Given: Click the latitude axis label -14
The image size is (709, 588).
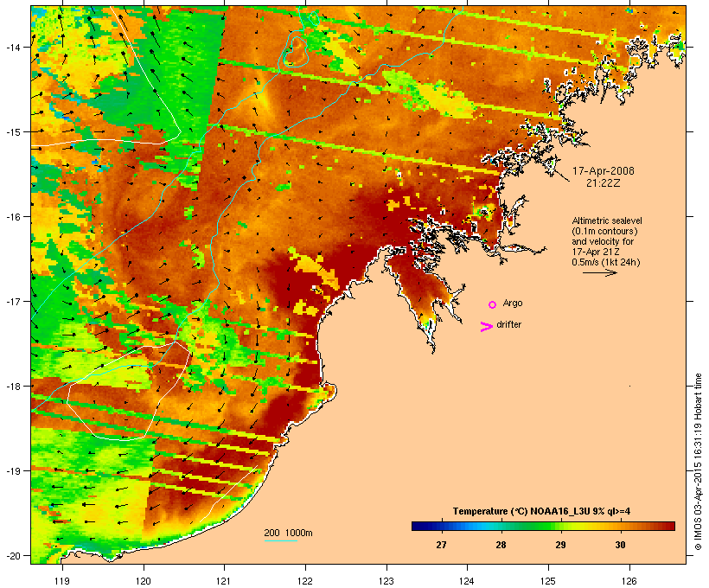Looking at the screenshot, I should (13, 47).
